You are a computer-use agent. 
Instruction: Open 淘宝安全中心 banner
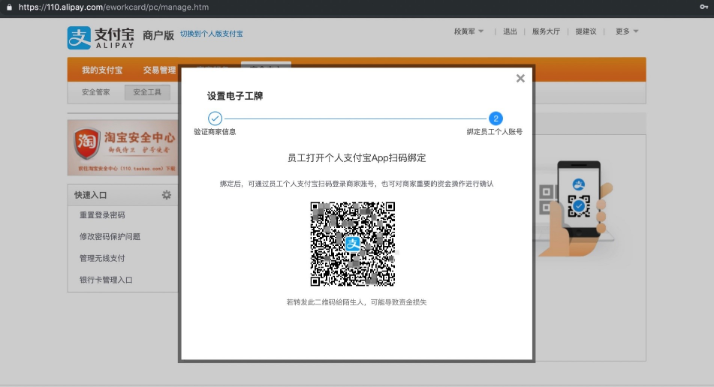(x=123, y=148)
